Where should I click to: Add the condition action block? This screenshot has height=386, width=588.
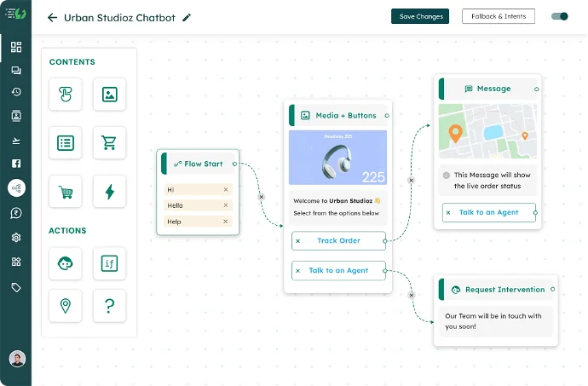(x=109, y=263)
